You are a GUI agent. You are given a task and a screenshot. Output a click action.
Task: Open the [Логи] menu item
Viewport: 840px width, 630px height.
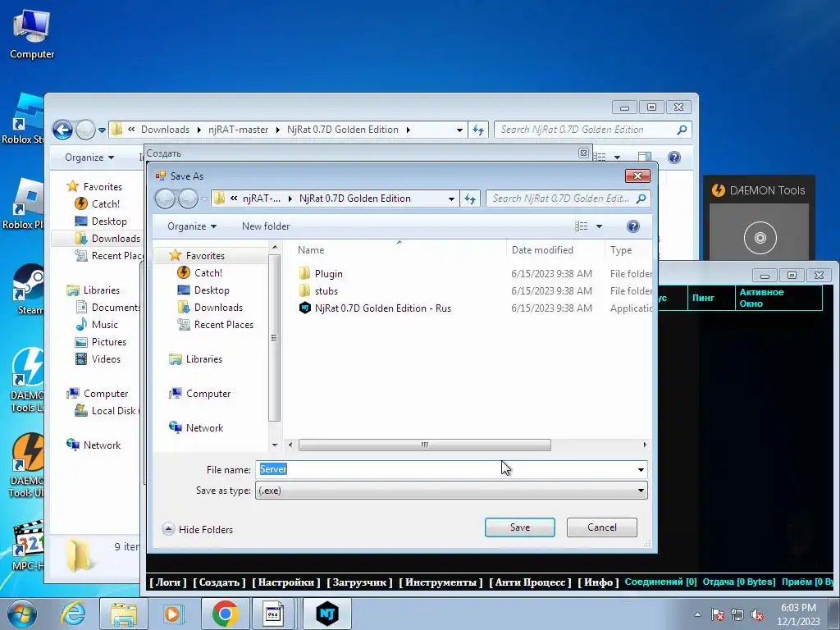pyautogui.click(x=167, y=582)
